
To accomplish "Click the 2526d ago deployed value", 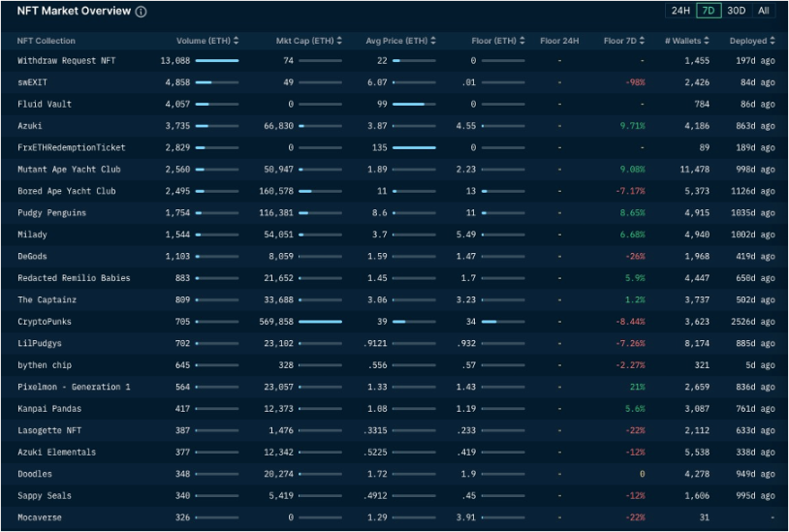I will click(753, 322).
